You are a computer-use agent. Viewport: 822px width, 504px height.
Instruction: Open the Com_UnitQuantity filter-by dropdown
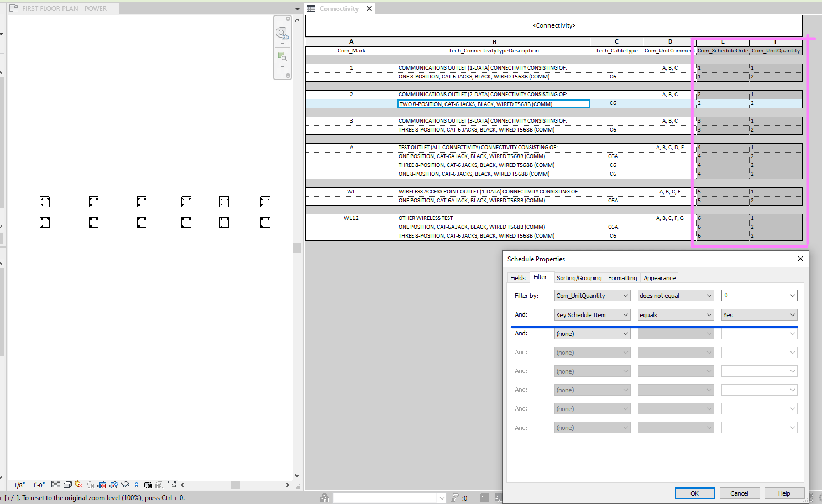point(592,295)
